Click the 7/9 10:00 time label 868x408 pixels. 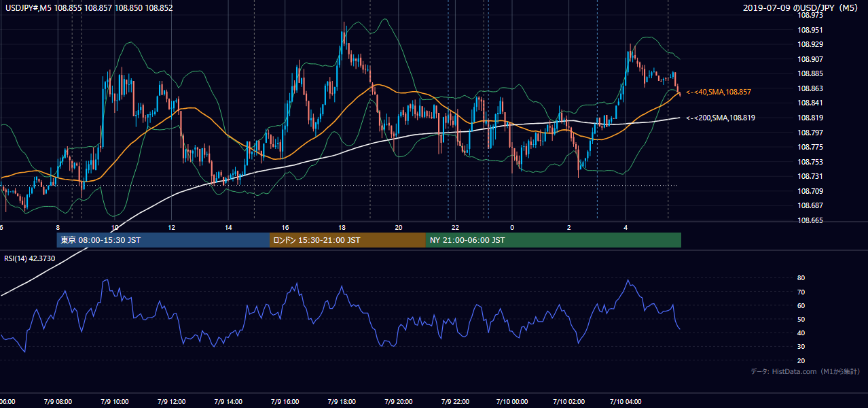(x=115, y=402)
